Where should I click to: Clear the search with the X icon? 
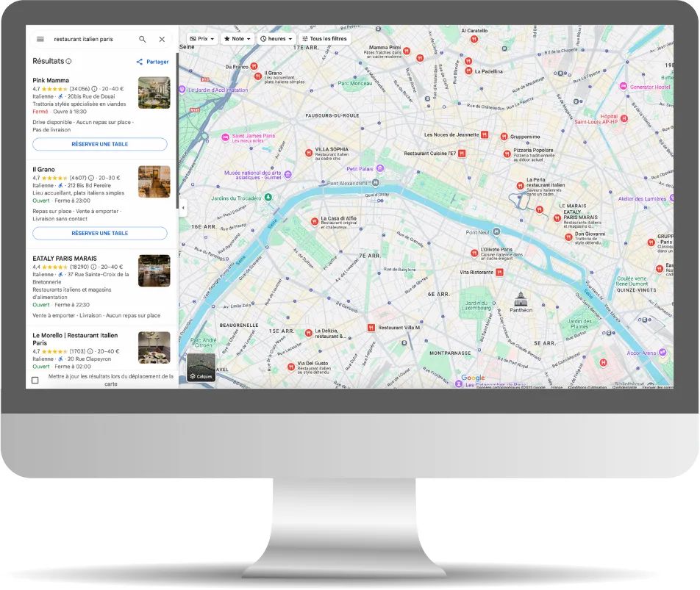162,40
